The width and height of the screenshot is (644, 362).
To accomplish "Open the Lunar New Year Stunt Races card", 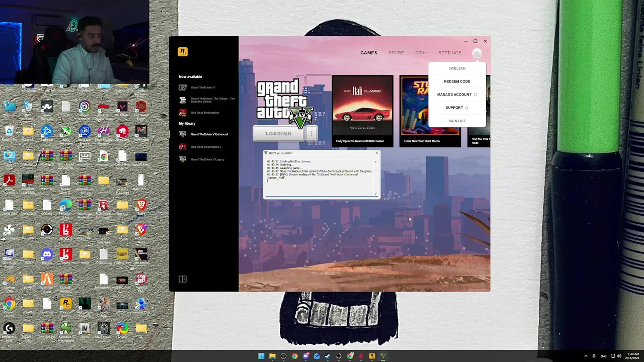I will point(430,111).
